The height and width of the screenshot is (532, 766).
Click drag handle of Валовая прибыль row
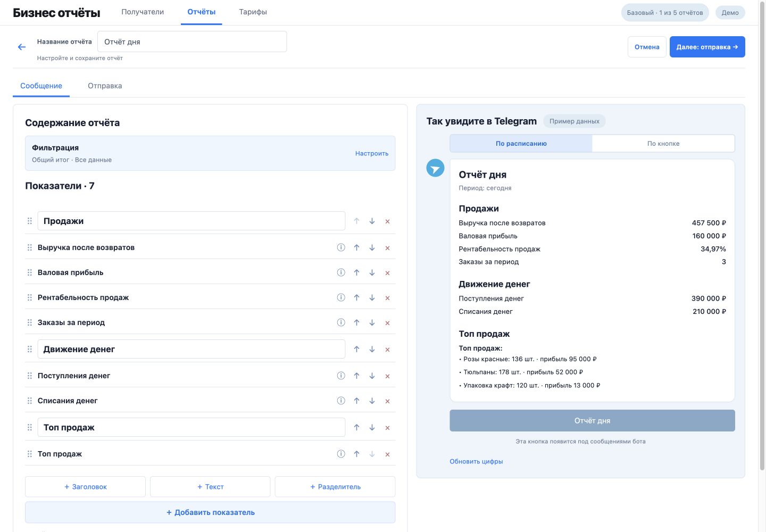coord(30,272)
